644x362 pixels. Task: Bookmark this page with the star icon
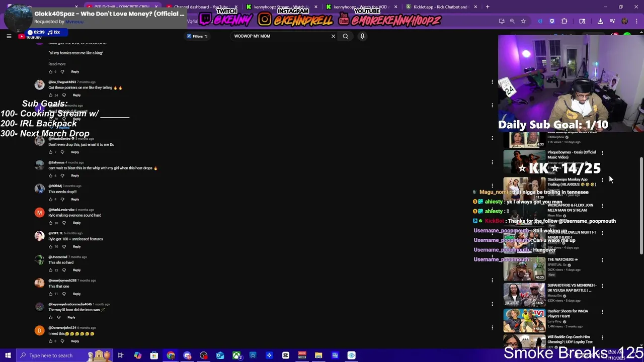[x=523, y=21]
